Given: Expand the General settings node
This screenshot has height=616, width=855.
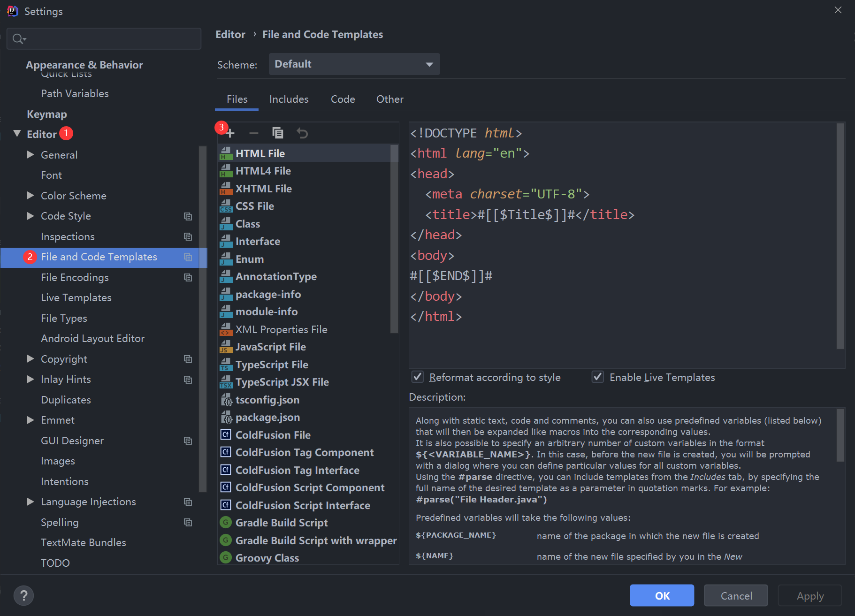Looking at the screenshot, I should coord(31,155).
